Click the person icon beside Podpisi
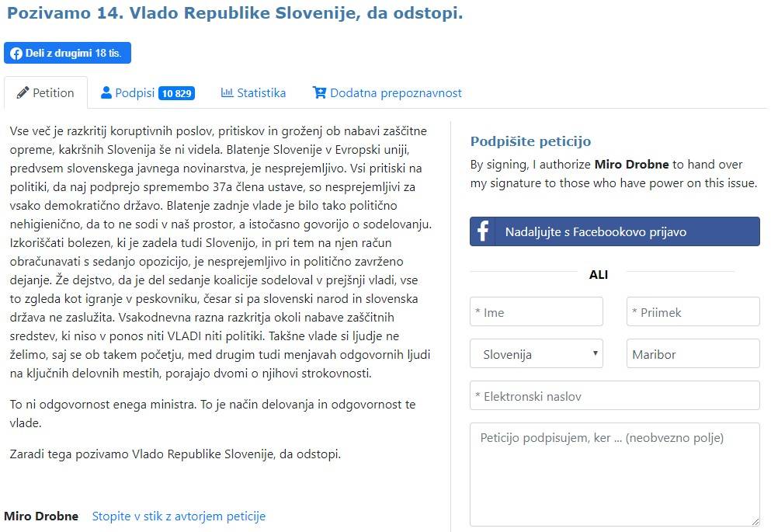This screenshot has height=532, width=771. pos(106,93)
